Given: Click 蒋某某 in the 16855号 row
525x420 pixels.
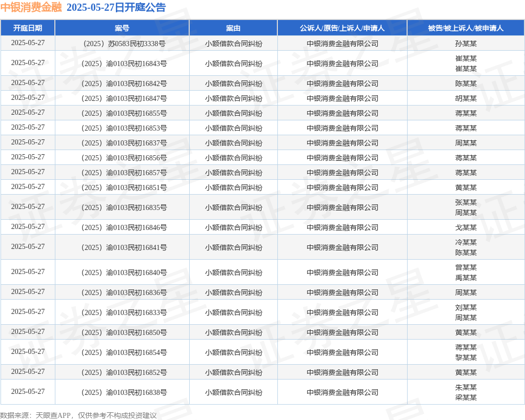Looking at the screenshot, I should point(466,113).
